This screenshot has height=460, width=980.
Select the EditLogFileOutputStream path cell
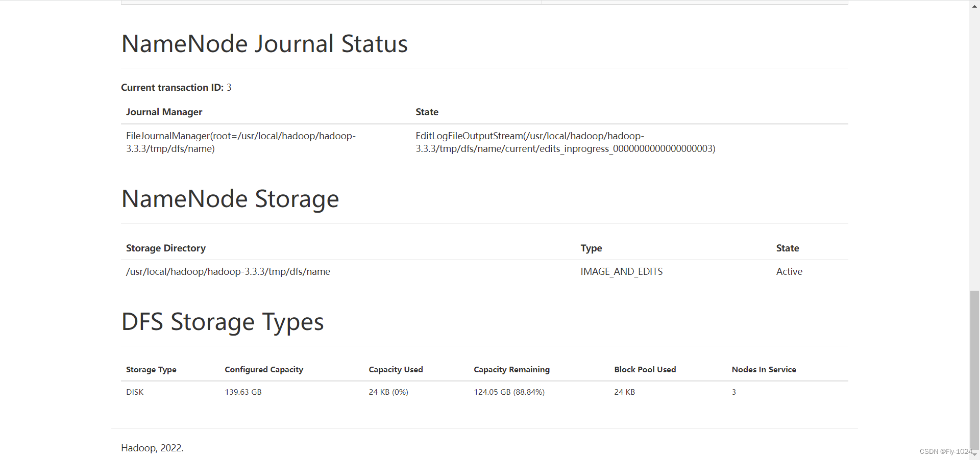pyautogui.click(x=565, y=142)
